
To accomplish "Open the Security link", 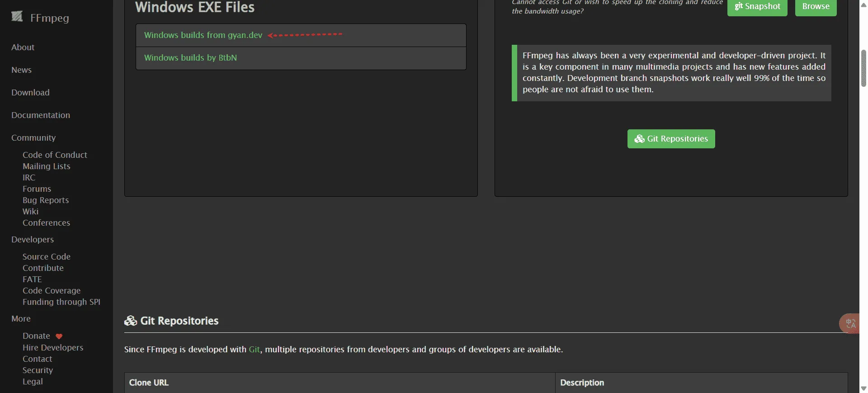I will (x=38, y=370).
